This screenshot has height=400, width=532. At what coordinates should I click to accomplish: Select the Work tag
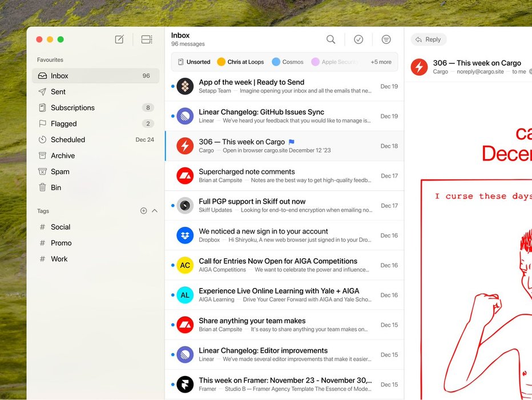96,259
